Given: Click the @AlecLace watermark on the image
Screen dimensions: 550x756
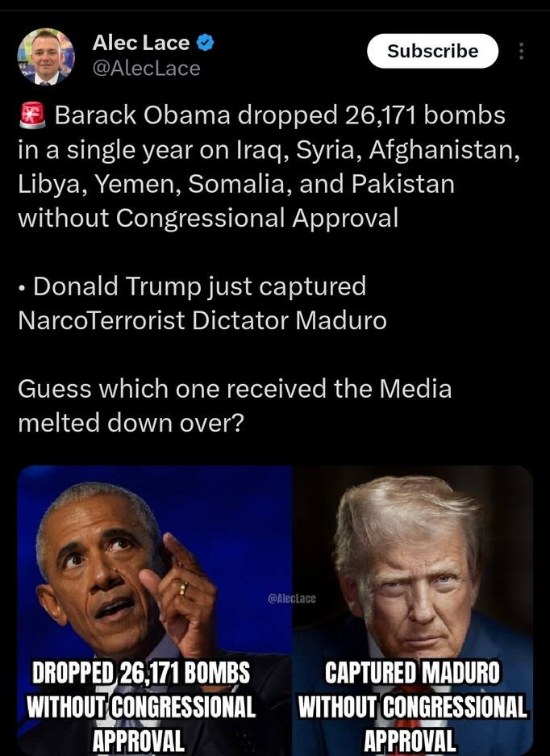Looking at the screenshot, I should 292,599.
